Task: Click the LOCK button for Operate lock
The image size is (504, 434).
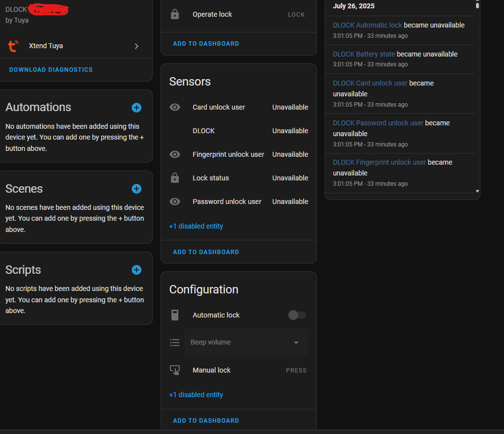Action: tap(296, 15)
